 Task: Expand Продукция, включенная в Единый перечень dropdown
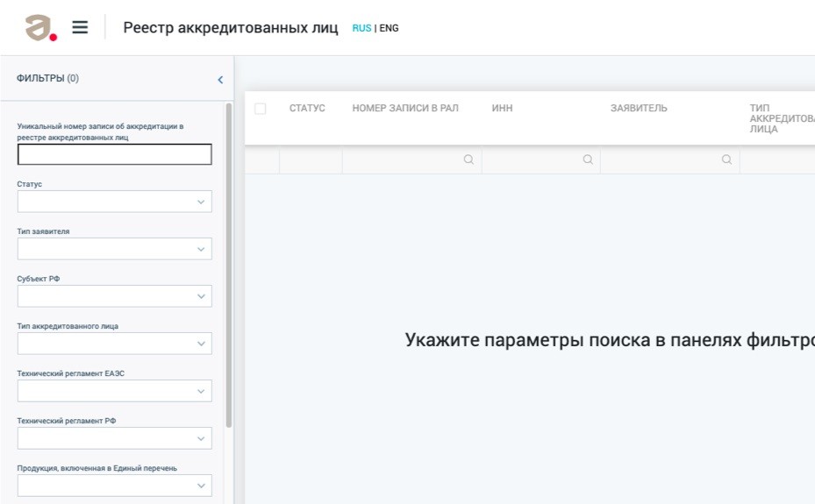click(x=114, y=486)
